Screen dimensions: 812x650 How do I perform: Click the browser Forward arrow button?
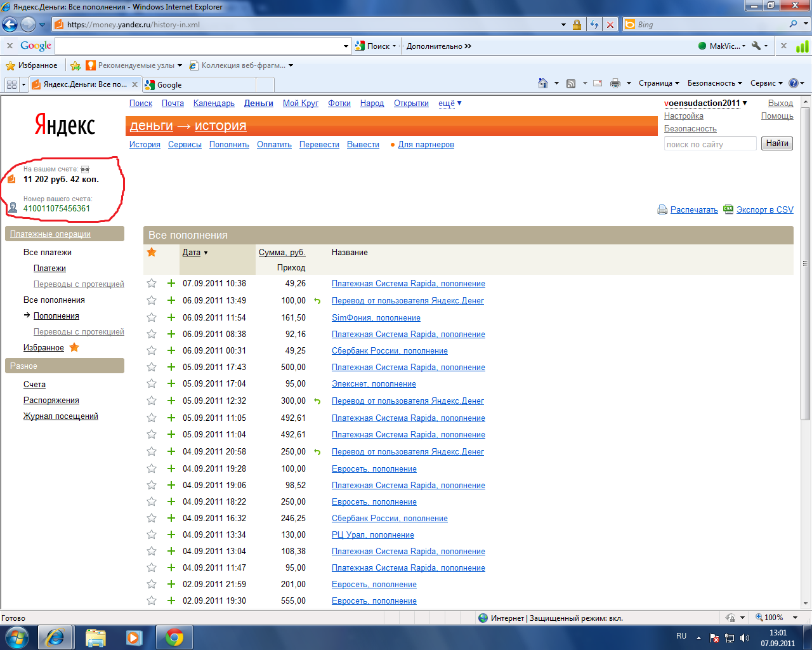tap(28, 25)
